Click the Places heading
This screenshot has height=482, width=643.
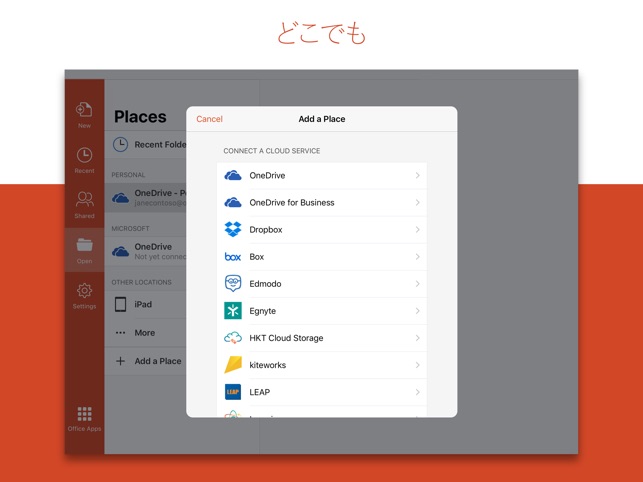pos(140,117)
